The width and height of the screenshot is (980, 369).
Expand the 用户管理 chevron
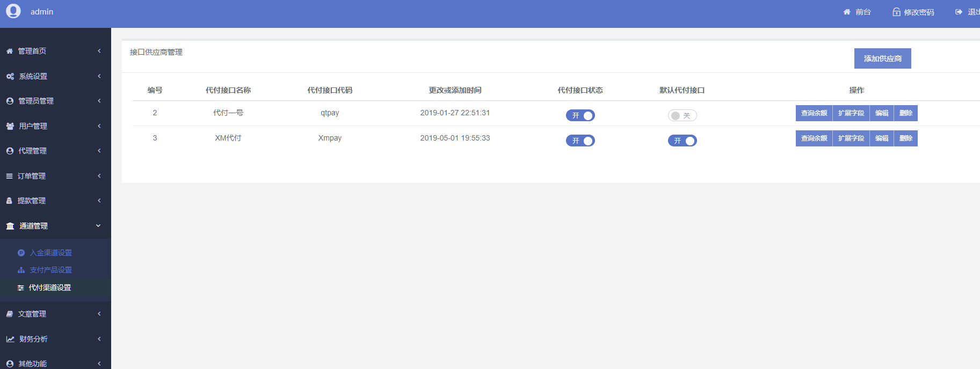99,126
